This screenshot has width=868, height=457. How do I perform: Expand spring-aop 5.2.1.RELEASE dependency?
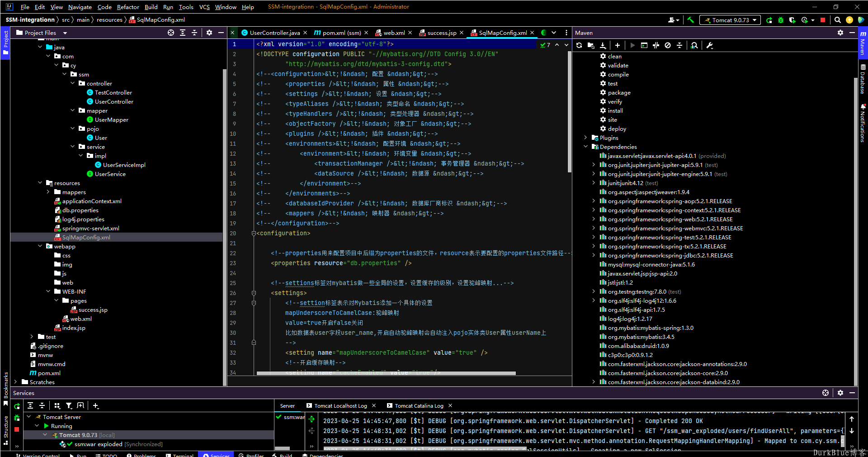[594, 201]
